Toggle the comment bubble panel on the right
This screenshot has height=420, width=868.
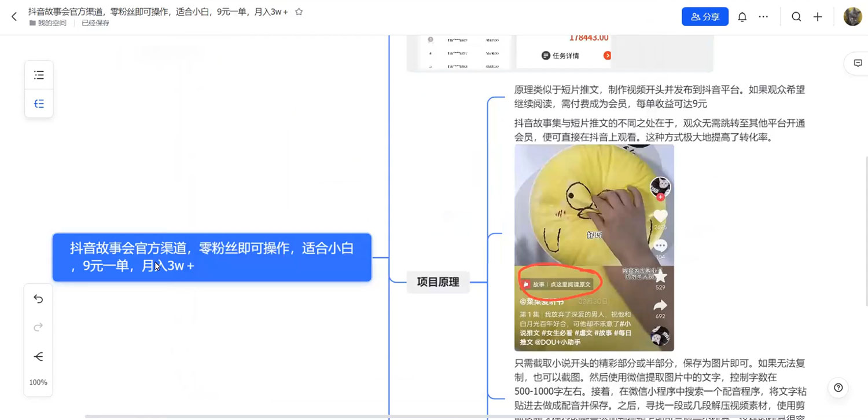point(858,63)
